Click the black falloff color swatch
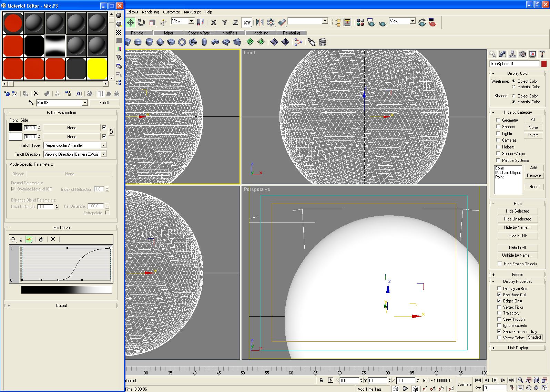The image size is (550, 392). (16, 127)
